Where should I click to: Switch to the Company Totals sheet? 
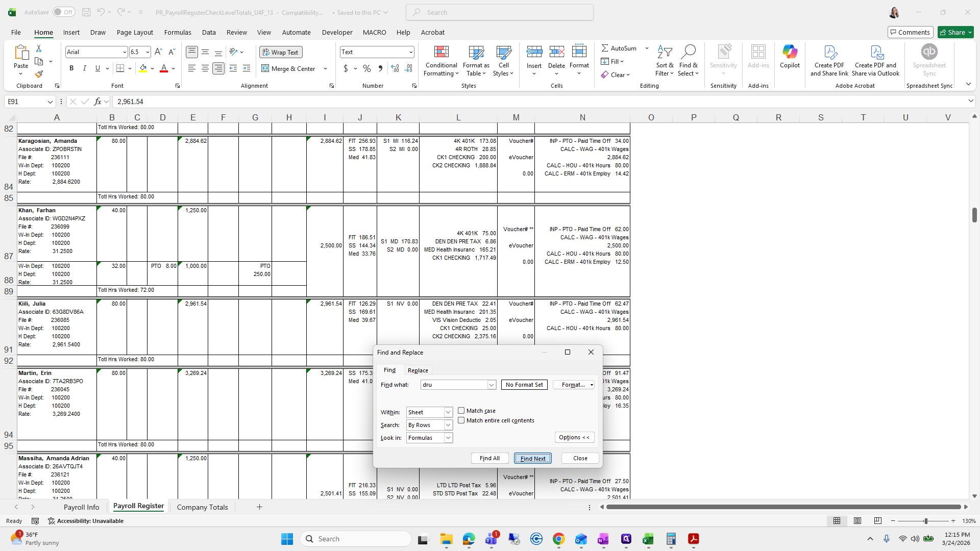(x=202, y=507)
